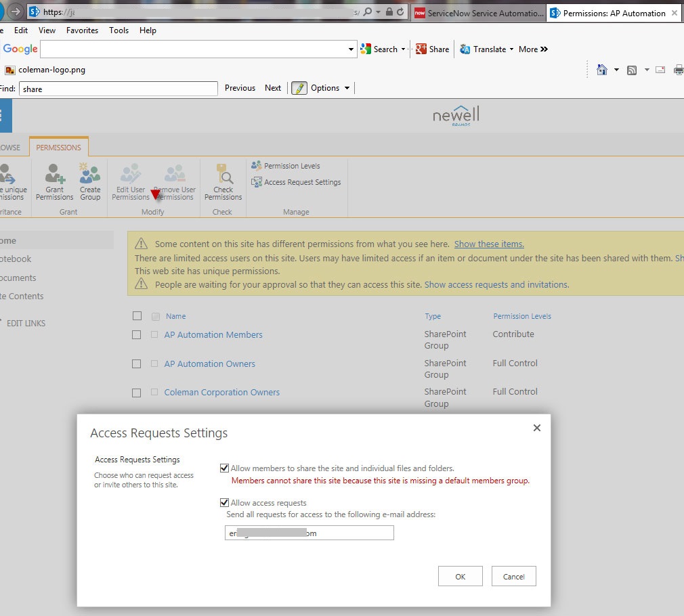Click the RSS feeds icon

tap(632, 70)
